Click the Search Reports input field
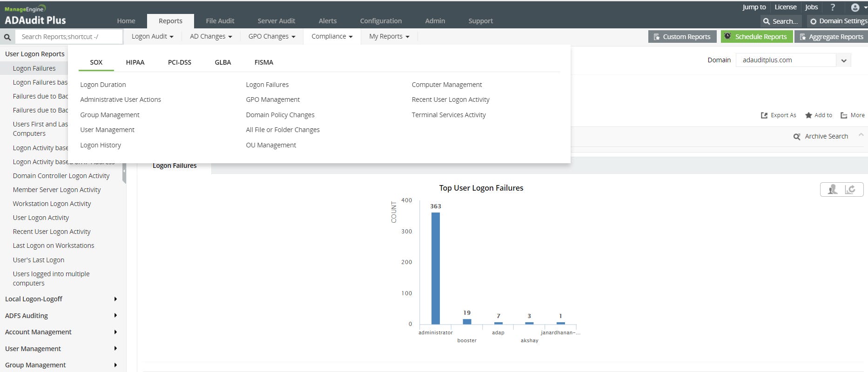The height and width of the screenshot is (372, 868). 69,37
